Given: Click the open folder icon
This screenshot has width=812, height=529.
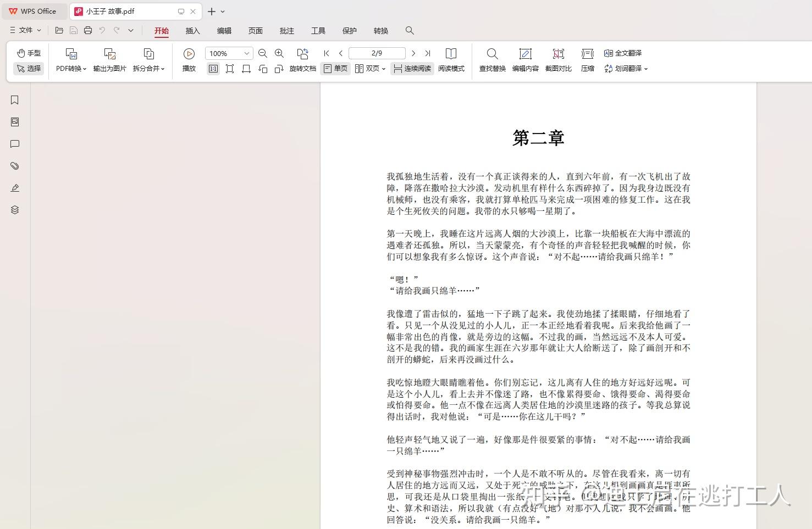Looking at the screenshot, I should click(x=59, y=30).
